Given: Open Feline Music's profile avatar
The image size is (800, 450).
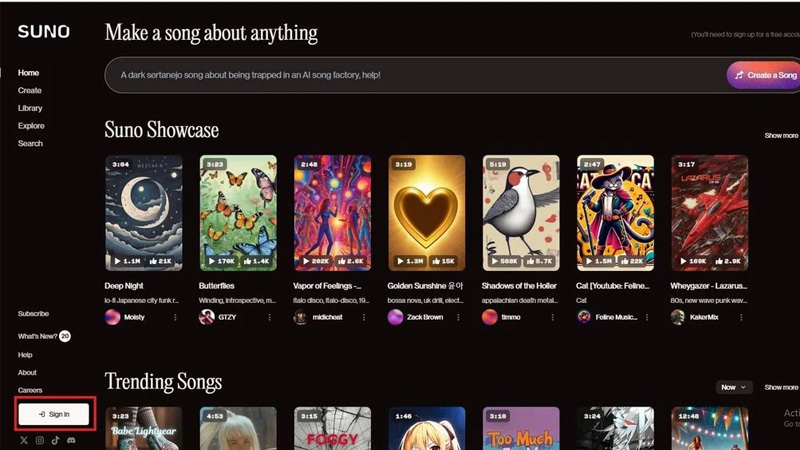Looking at the screenshot, I should click(x=584, y=317).
